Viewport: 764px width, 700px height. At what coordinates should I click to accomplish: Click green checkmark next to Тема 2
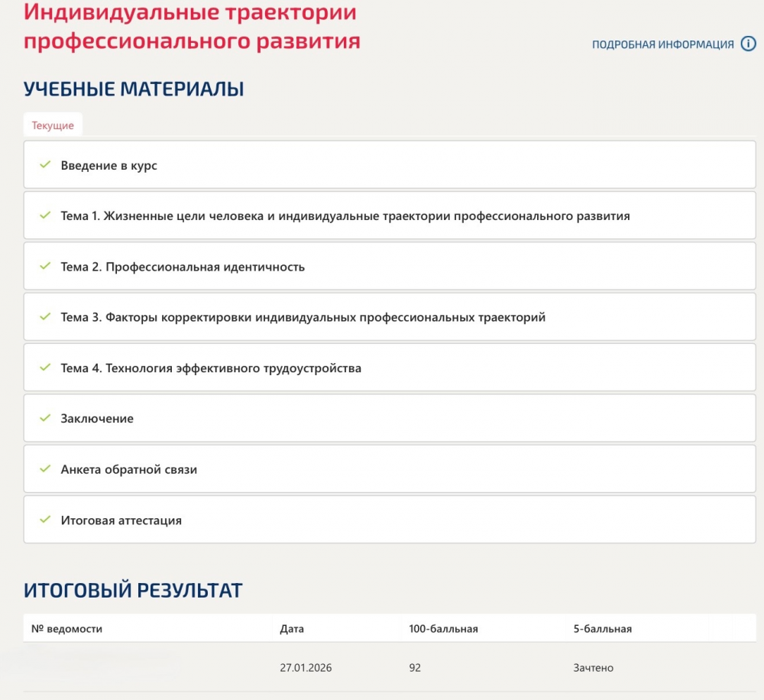click(45, 266)
